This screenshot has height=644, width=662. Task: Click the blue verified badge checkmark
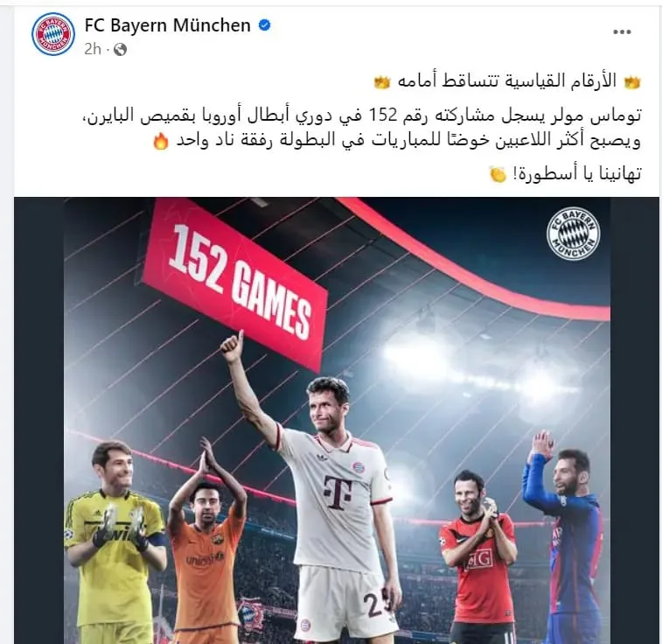[x=265, y=25]
